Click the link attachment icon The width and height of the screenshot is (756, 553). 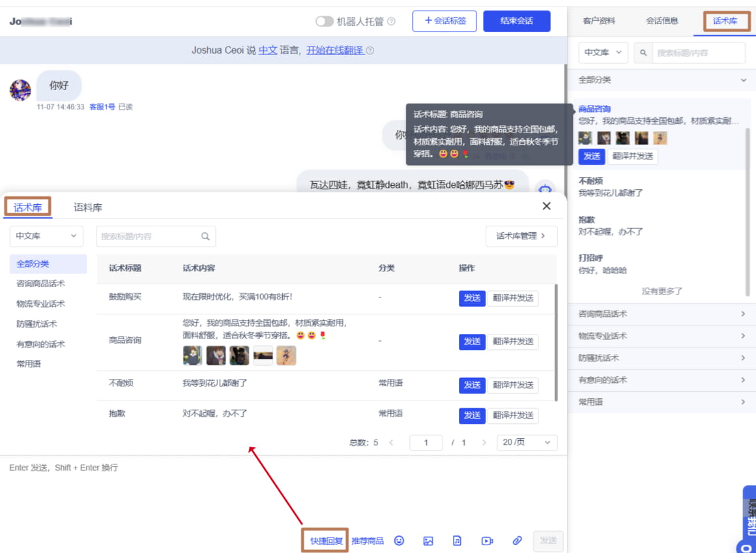[517, 541]
